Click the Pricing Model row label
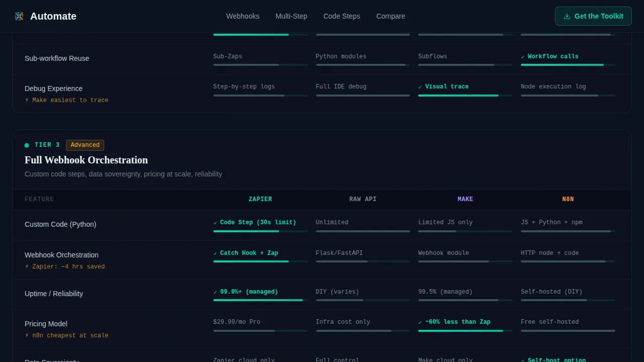The width and height of the screenshot is (644, 362). point(46,324)
